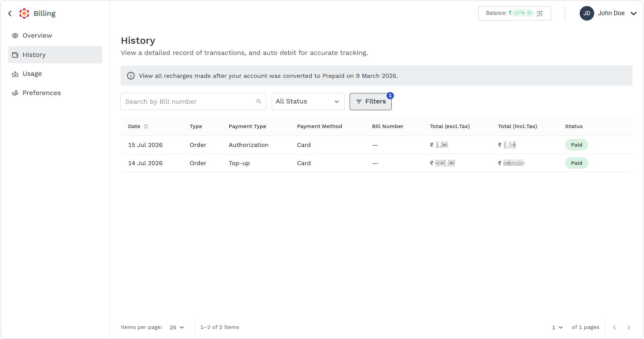Click the Total (excl.Tax) column header
The width and height of the screenshot is (644, 339).
coord(450,126)
